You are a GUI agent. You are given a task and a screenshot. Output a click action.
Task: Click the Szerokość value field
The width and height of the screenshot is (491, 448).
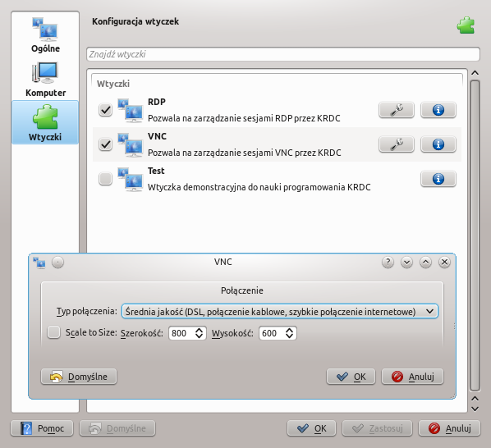[181, 333]
